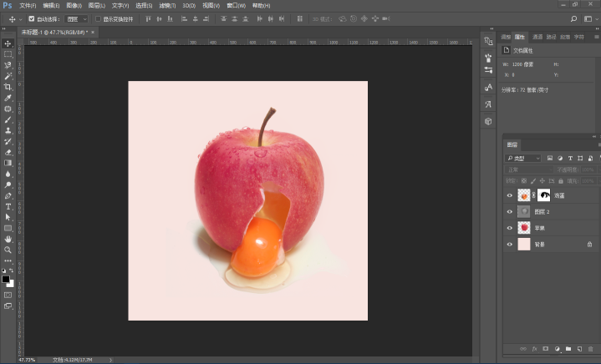Open the 图像(I) Image menu

pos(74,5)
